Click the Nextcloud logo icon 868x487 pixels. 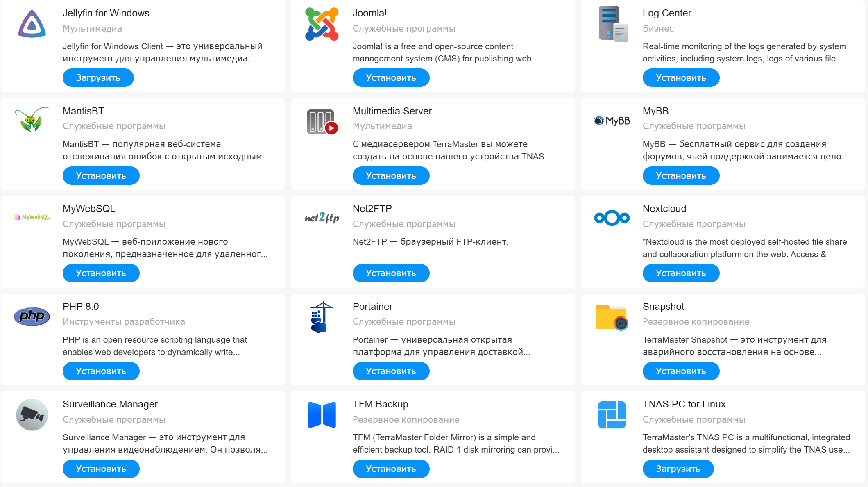click(x=612, y=218)
